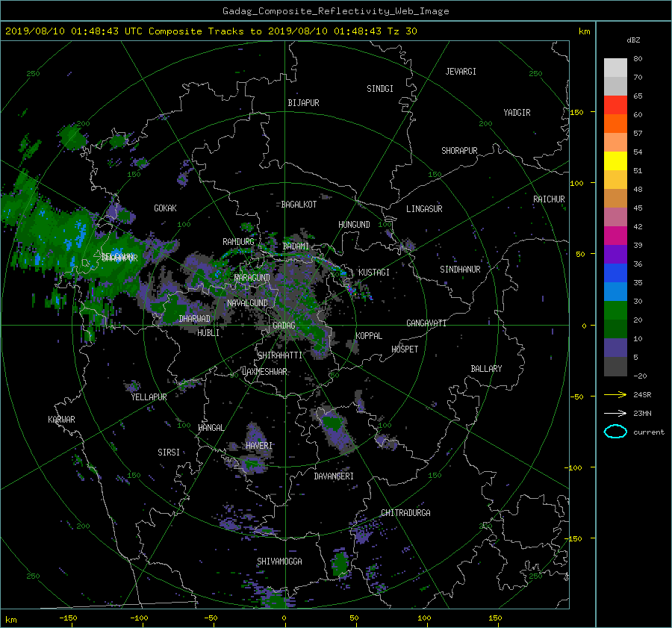Click the SHIVAMOGGA city label
This screenshot has height=628, width=672.
coord(279,562)
